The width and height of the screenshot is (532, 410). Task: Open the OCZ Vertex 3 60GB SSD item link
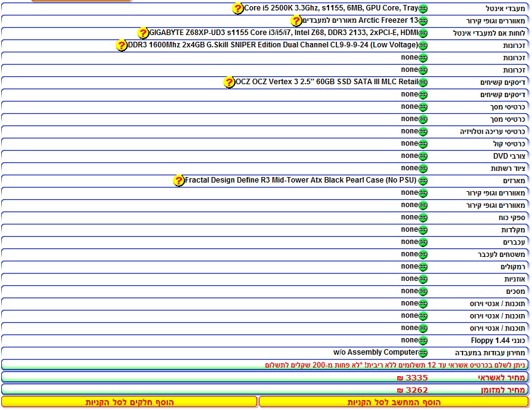[326, 82]
